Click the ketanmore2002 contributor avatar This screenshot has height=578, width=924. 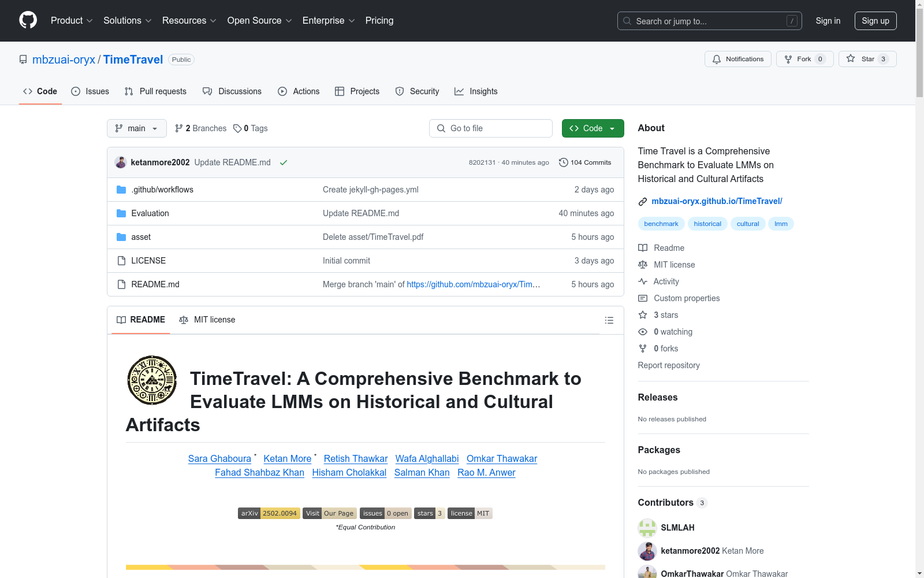click(x=647, y=551)
